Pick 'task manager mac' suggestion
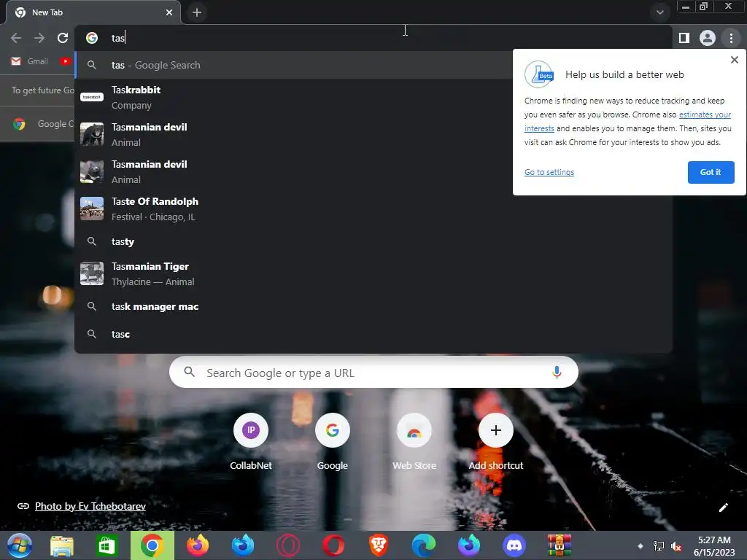 coord(373,307)
